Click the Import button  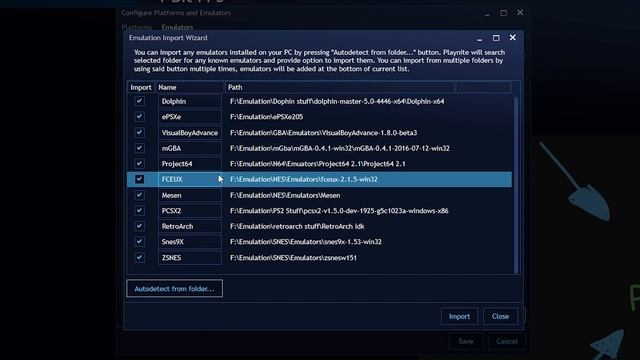point(459,316)
